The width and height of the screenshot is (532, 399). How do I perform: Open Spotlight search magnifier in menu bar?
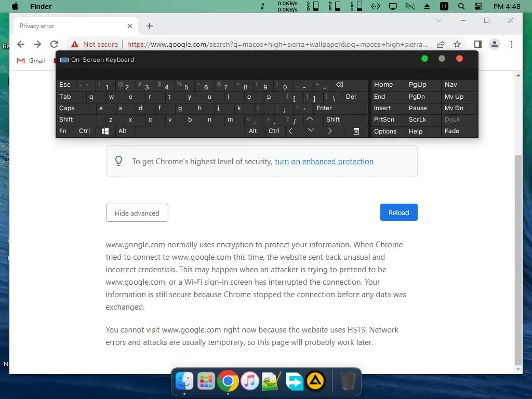tap(461, 6)
